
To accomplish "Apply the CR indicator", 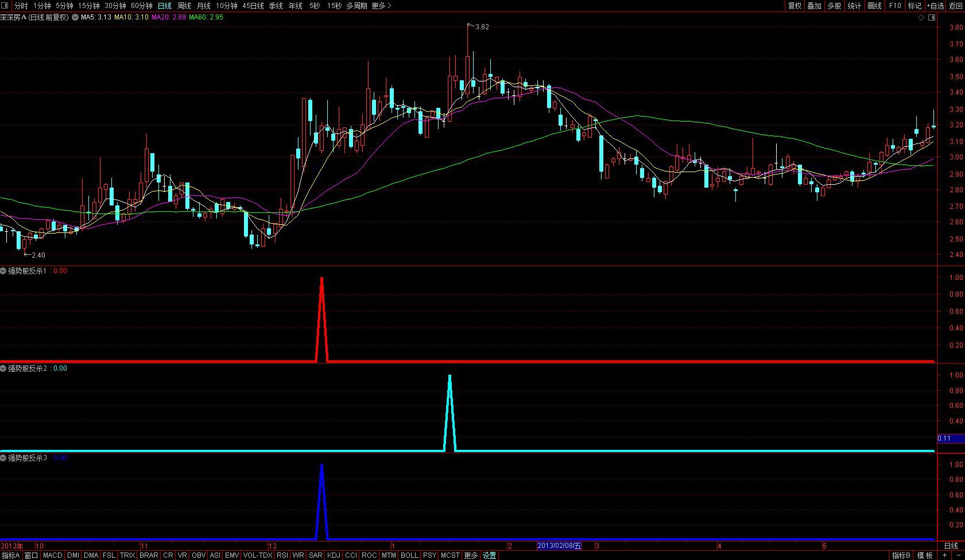I will click(168, 555).
